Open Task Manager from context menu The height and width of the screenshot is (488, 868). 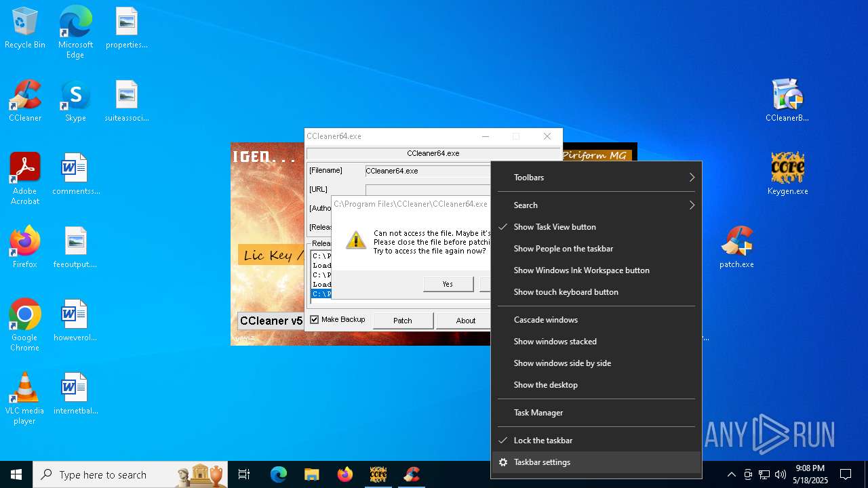(x=597, y=413)
